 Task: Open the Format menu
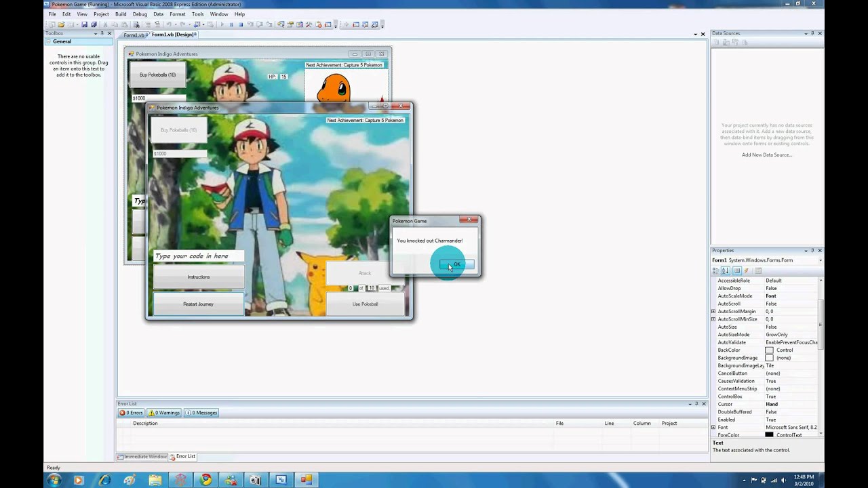[178, 14]
